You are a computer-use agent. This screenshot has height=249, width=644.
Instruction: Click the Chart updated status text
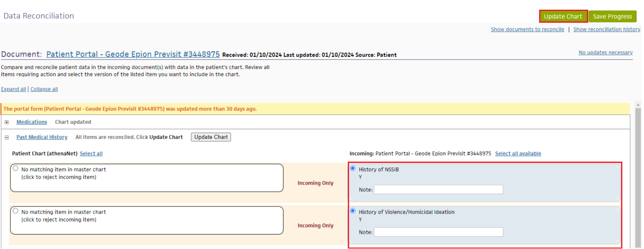[x=73, y=122]
